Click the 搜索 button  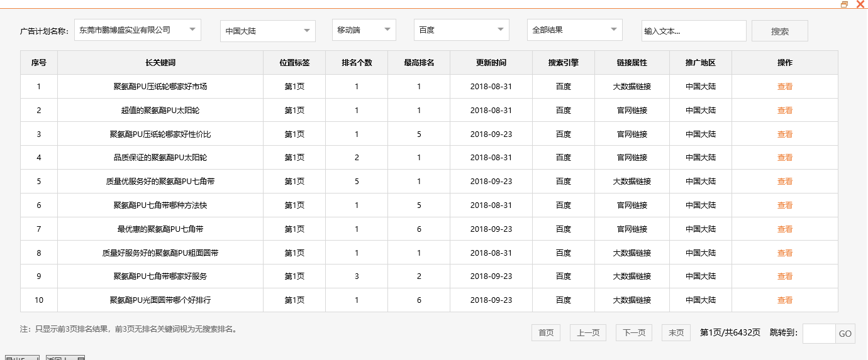[780, 31]
